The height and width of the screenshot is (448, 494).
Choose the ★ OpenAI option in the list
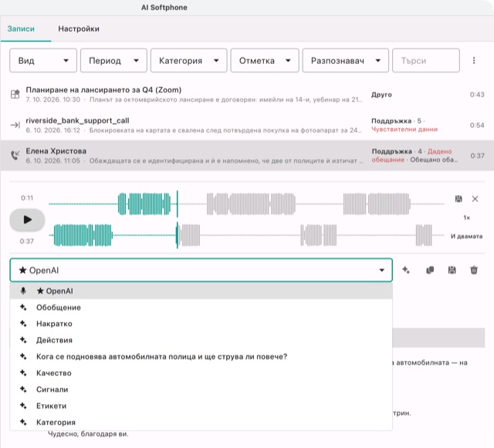[201, 291]
